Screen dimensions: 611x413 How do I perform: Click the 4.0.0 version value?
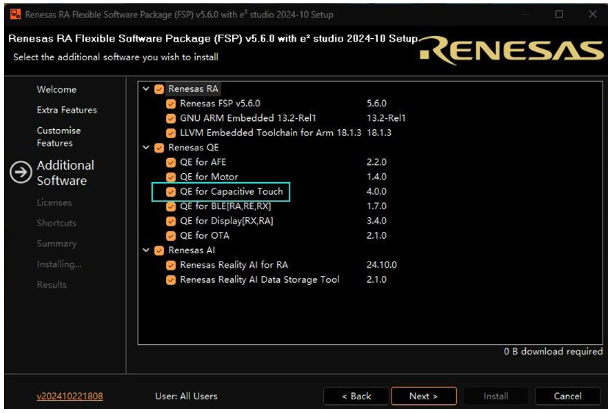(376, 192)
